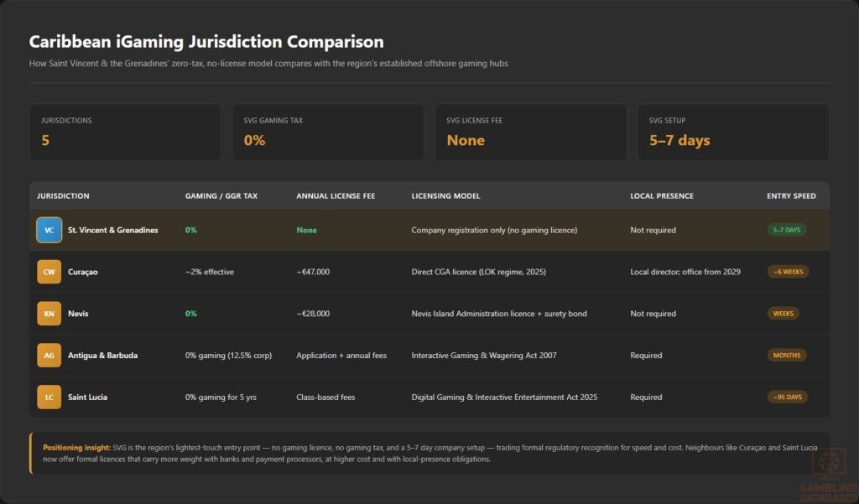Click Company registration only licensing model text
Image resolution: width=859 pixels, height=504 pixels.
point(494,230)
